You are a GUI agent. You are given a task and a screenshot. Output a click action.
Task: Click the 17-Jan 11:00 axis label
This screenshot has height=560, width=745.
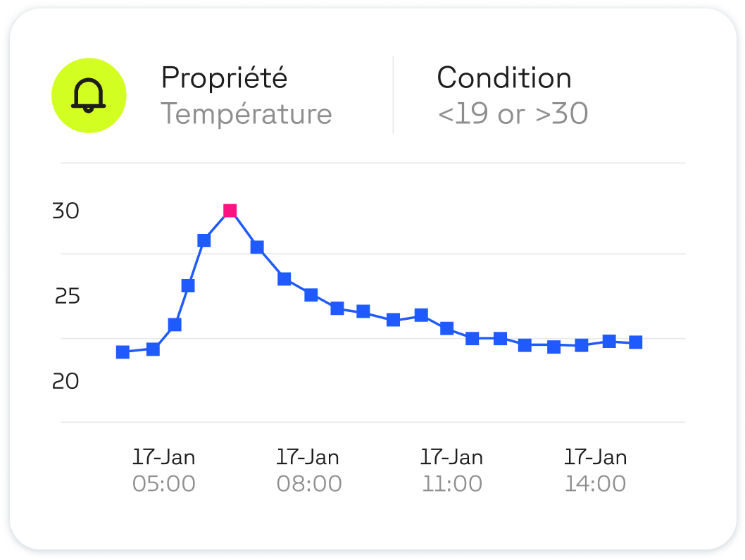point(452,471)
